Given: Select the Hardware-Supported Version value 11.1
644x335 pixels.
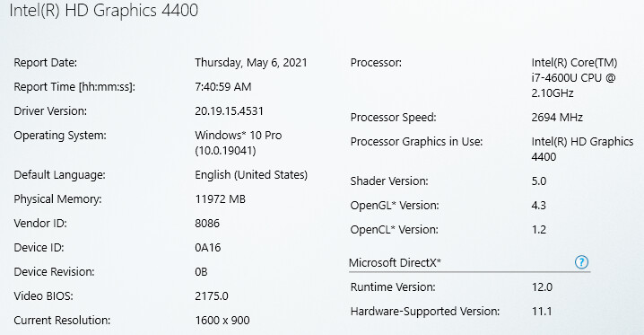Looking at the screenshot, I should [542, 311].
